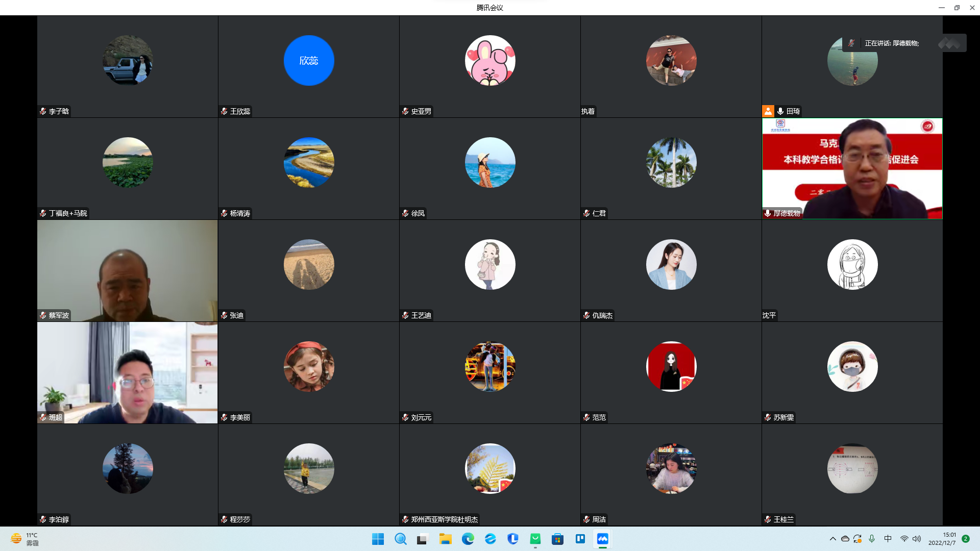Click the mic icon in speaking indicator

point(851,43)
